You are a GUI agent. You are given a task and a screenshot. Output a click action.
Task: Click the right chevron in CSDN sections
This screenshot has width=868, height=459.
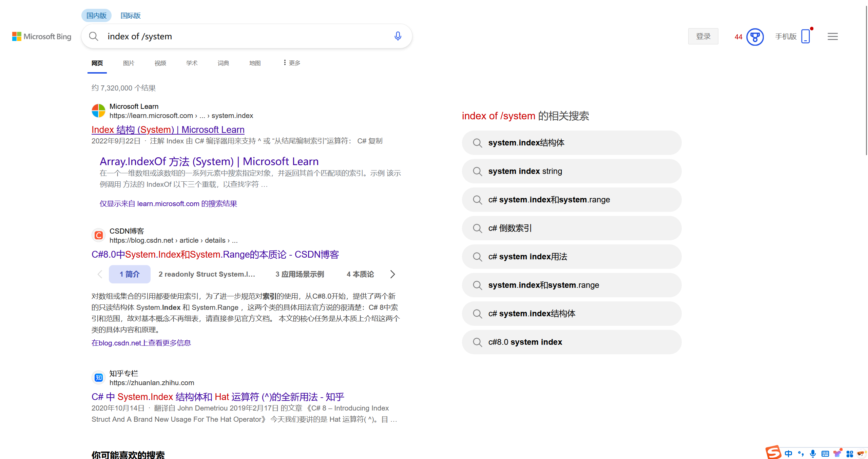point(392,274)
